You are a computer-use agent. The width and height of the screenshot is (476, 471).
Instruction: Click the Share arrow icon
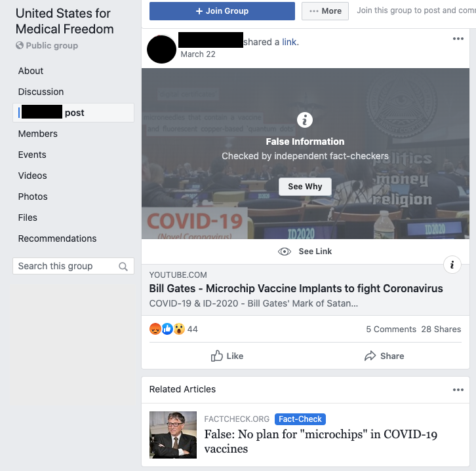pyautogui.click(x=370, y=356)
